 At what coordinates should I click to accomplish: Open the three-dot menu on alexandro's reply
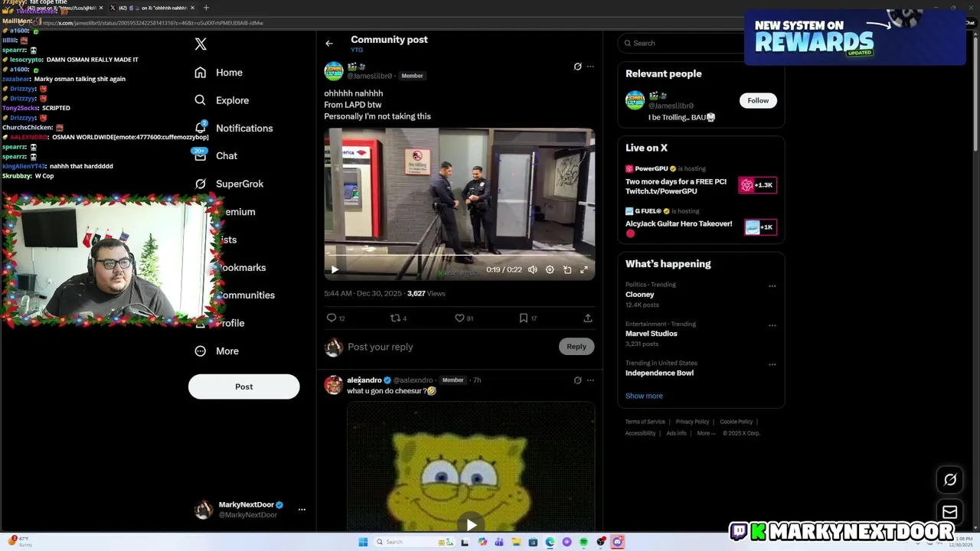[x=590, y=380]
